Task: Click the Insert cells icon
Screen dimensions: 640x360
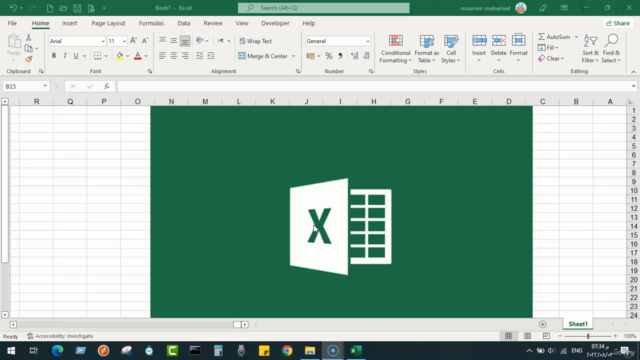Action: click(479, 41)
